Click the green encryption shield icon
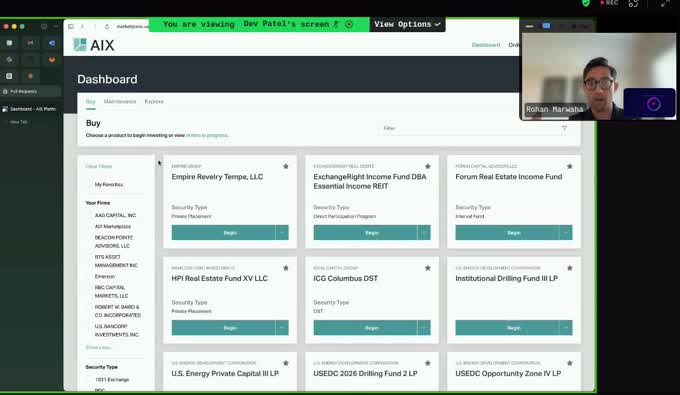This screenshot has height=395, width=680. pos(586,3)
